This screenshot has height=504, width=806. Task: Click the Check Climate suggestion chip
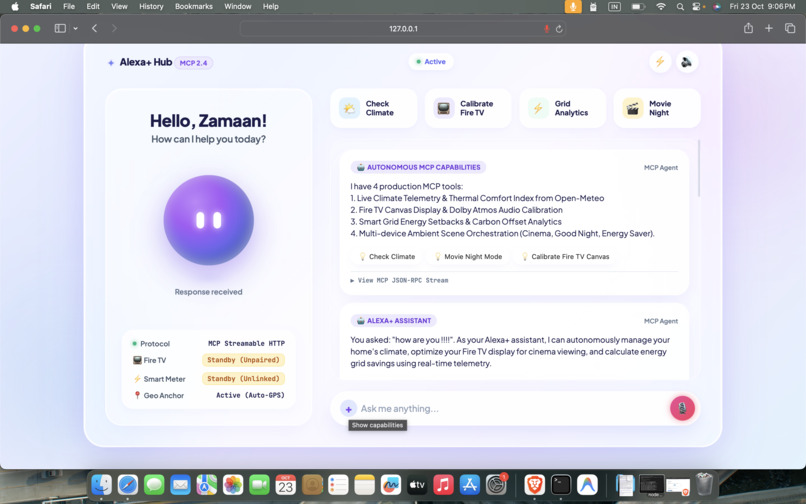point(387,256)
